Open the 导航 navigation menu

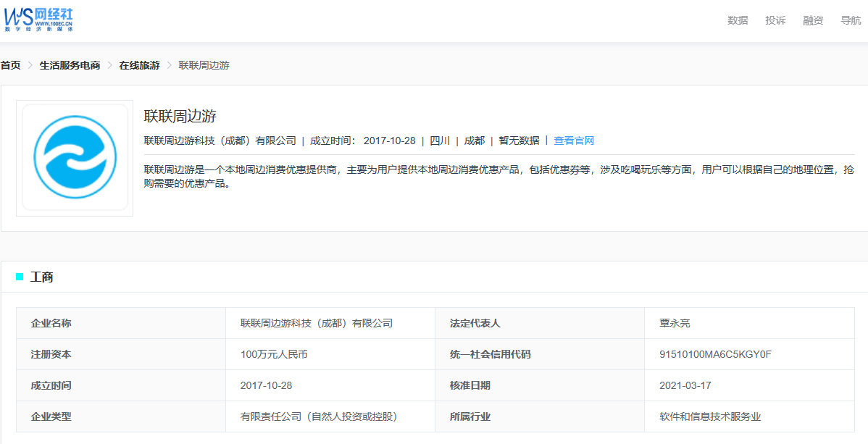pyautogui.click(x=851, y=20)
